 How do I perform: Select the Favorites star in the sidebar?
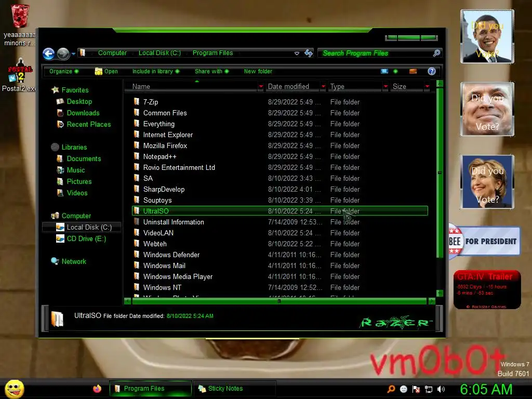(55, 90)
